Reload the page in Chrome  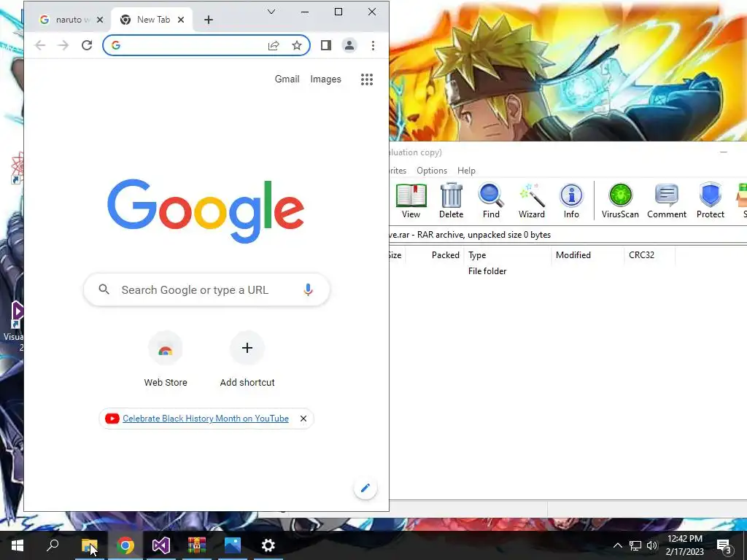[87, 45]
